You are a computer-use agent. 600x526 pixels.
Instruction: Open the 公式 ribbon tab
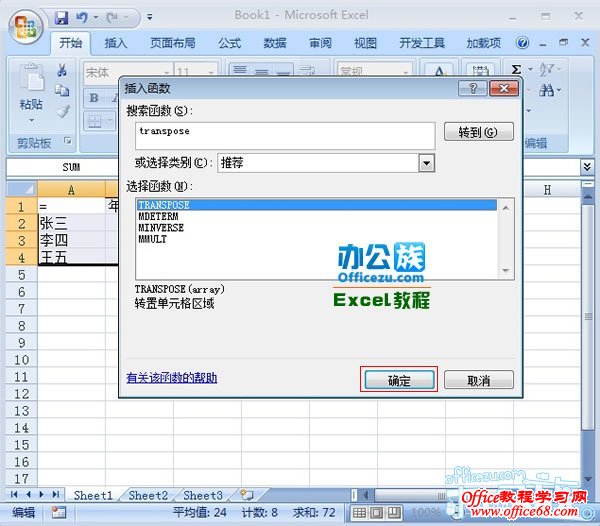coord(230,43)
